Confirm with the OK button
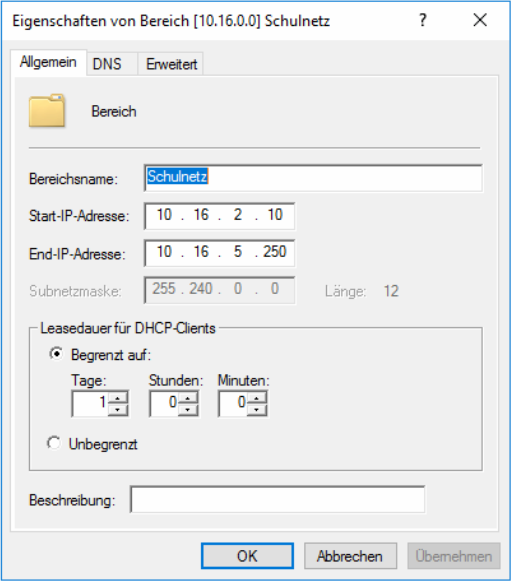Viewport: 511px width, 581px height. tap(247, 556)
